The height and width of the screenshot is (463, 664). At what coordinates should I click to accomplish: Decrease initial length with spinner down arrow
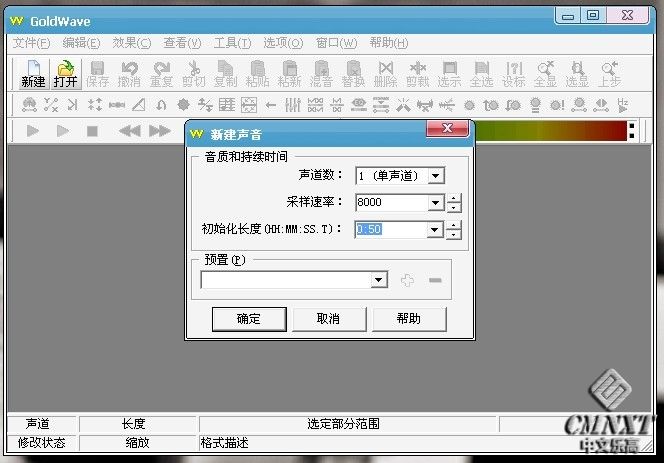click(454, 234)
